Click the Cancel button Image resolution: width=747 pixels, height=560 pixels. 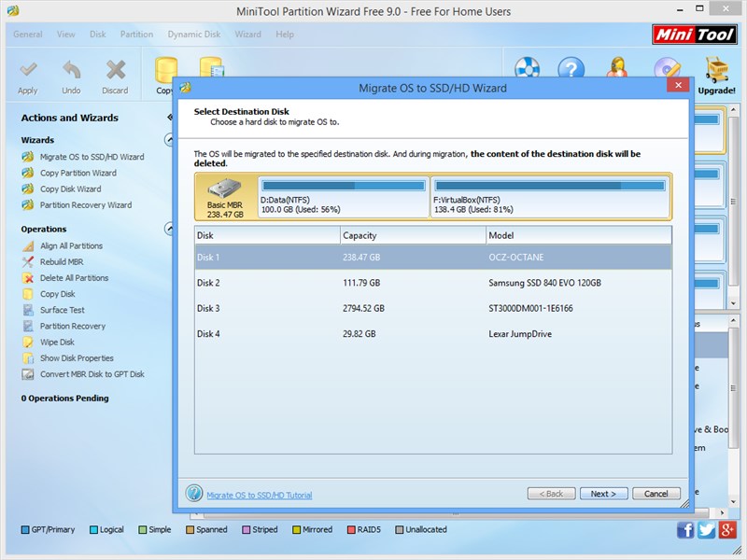pos(656,494)
